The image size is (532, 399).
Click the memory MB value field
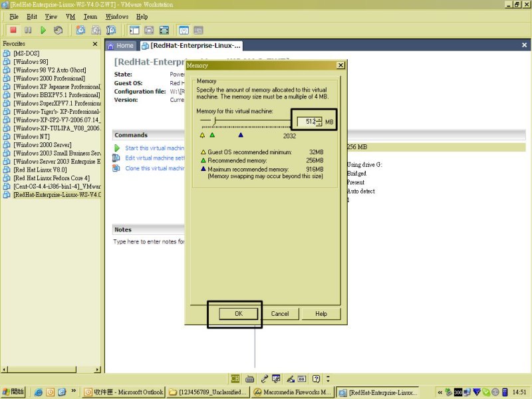click(307, 122)
